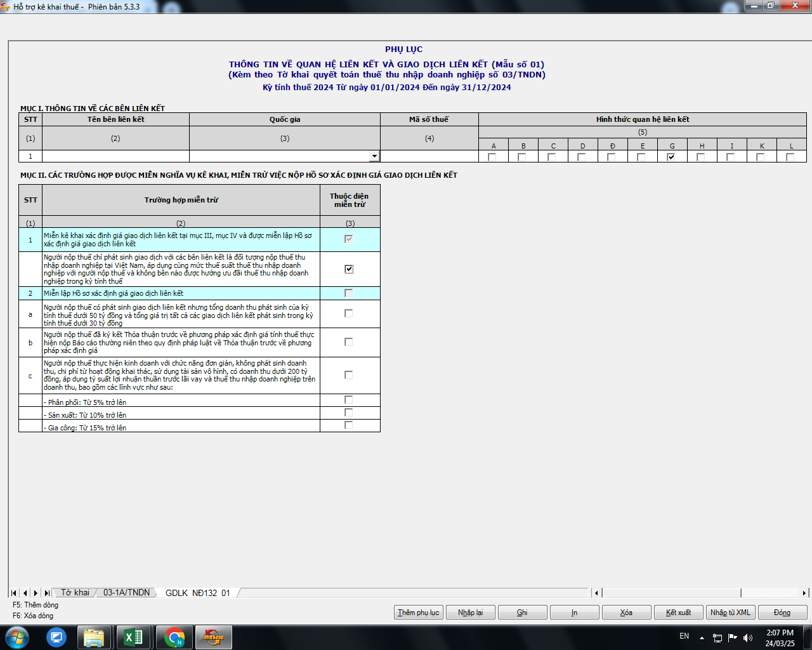Open File Explorer from the taskbar
The height and width of the screenshot is (650, 812).
pyautogui.click(x=94, y=637)
